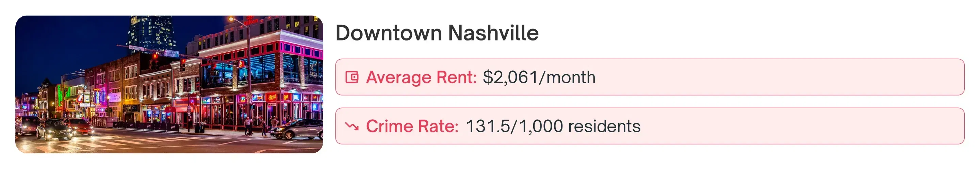Click the downward trend arrow icon
This screenshot has width=980, height=169.
[x=352, y=126]
